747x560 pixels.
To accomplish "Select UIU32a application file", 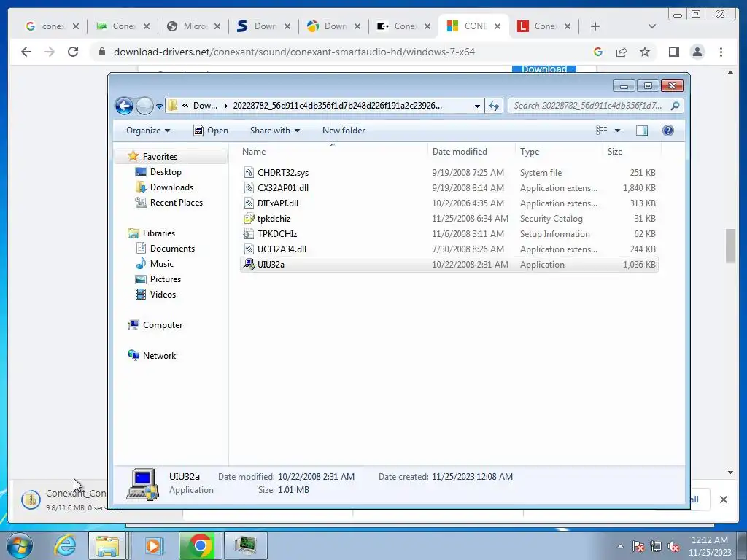I will (x=449, y=264).
